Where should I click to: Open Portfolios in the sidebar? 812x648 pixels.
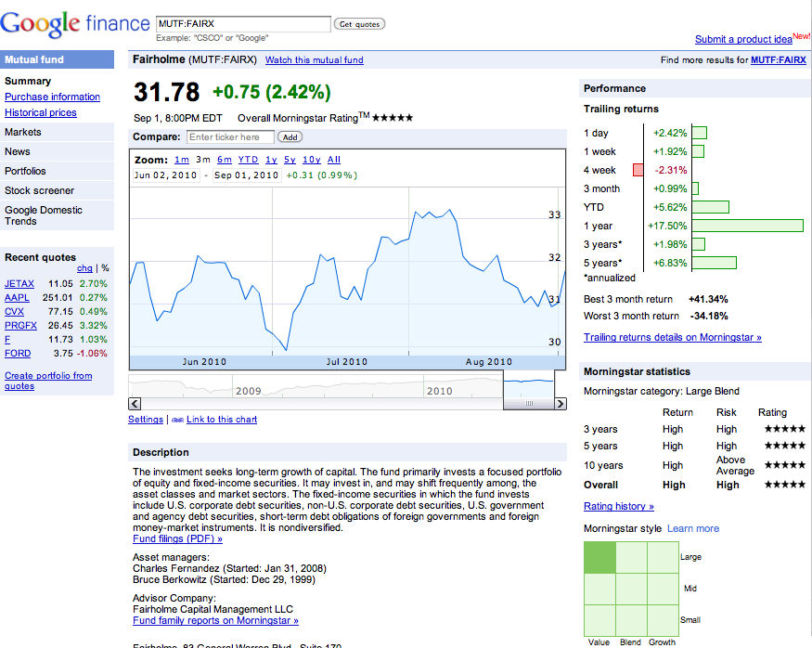click(x=57, y=171)
